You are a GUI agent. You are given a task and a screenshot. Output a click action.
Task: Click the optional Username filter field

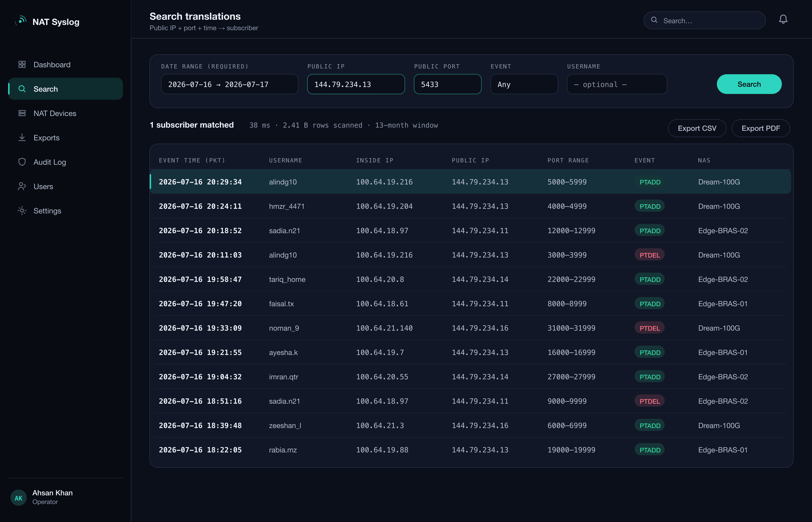[x=617, y=84]
